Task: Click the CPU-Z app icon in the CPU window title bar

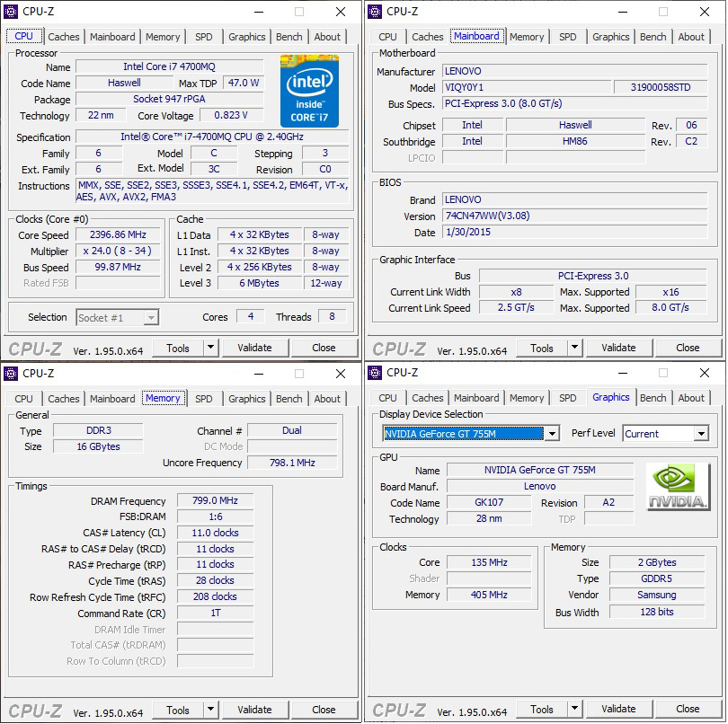Action: coord(11,11)
